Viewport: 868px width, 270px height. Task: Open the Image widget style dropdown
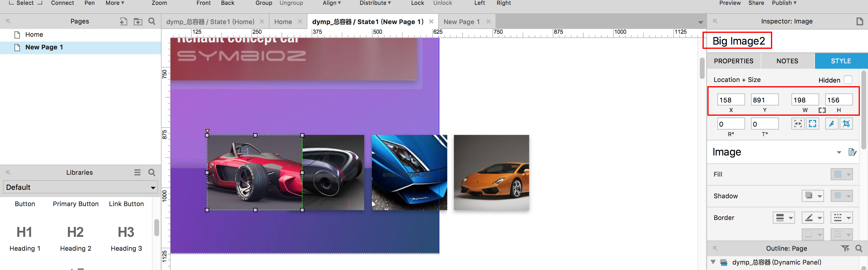point(839,152)
